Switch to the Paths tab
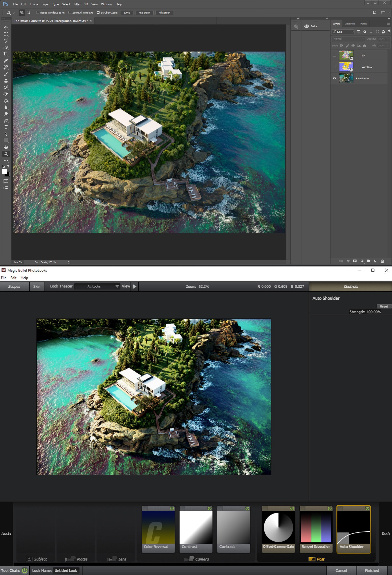 363,24
